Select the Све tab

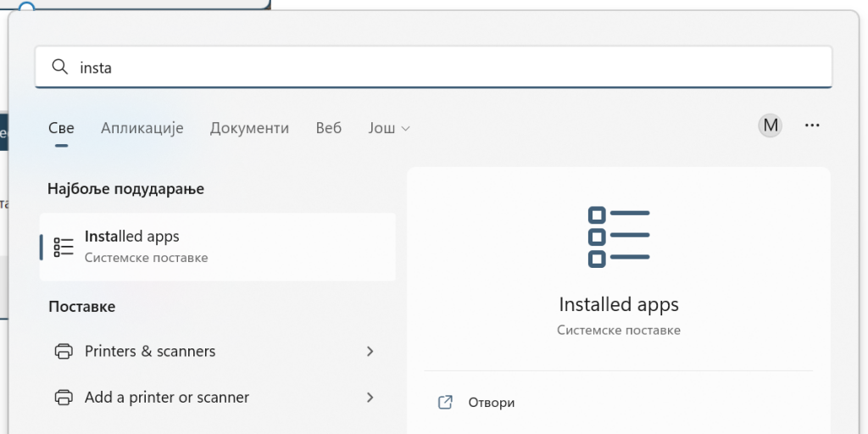[x=61, y=129]
